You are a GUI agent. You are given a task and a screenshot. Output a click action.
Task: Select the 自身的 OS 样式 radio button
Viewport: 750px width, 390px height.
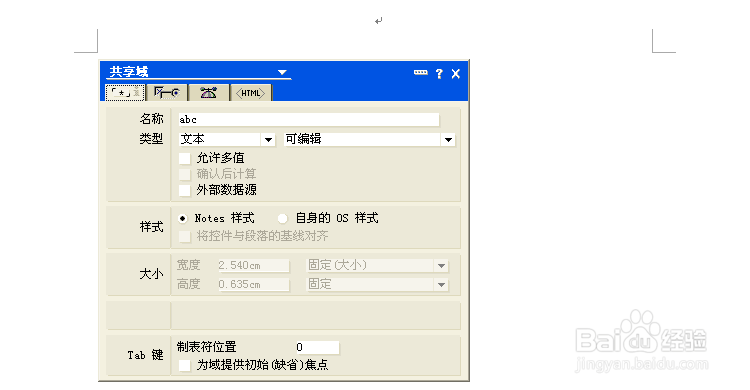click(283, 219)
